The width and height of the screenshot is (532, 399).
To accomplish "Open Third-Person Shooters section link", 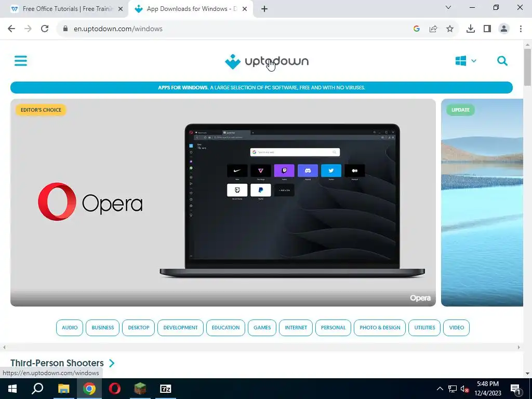I will (57, 363).
